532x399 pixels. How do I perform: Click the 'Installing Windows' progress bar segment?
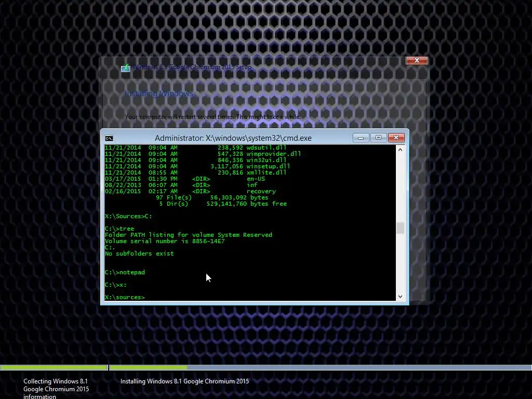[x=320, y=367]
